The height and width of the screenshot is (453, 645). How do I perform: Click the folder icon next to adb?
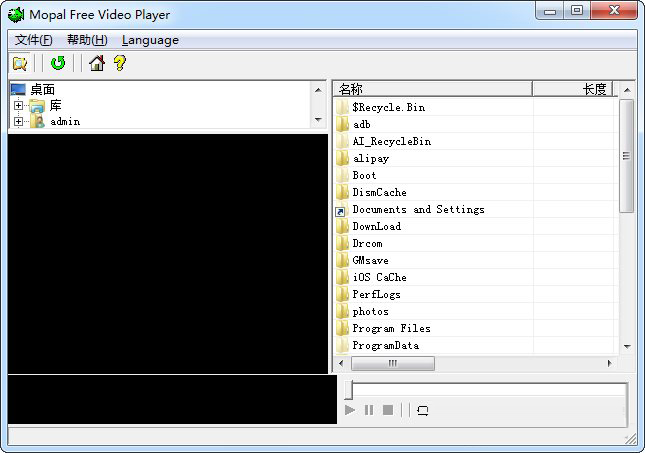click(342, 124)
